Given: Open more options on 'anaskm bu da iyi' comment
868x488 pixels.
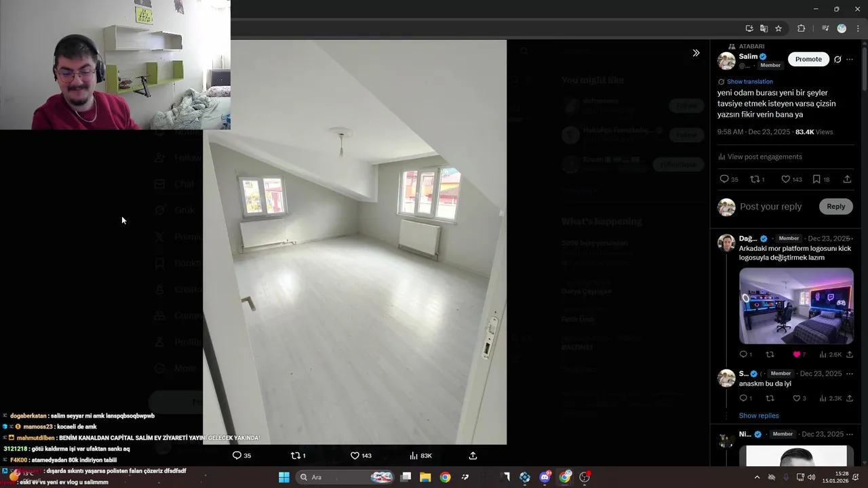Looking at the screenshot, I should click(850, 373).
